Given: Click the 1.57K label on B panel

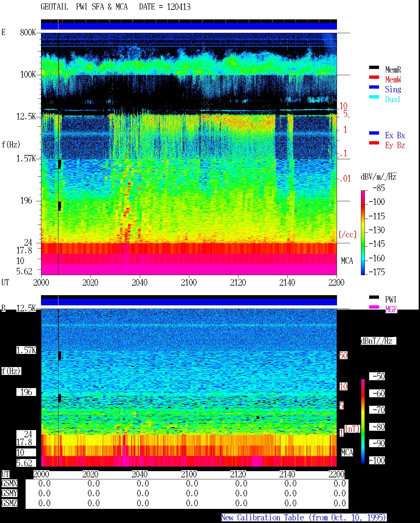Looking at the screenshot, I should coord(26,350).
